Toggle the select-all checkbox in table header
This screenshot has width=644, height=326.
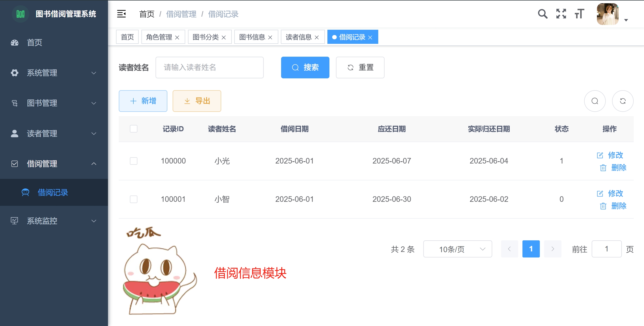tap(134, 129)
